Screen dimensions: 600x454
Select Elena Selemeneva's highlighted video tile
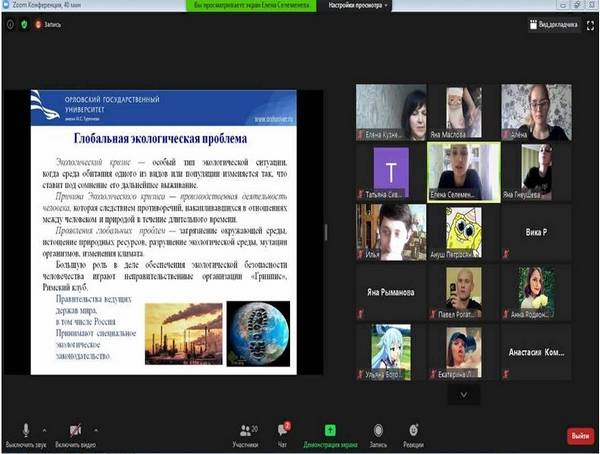pos(462,171)
